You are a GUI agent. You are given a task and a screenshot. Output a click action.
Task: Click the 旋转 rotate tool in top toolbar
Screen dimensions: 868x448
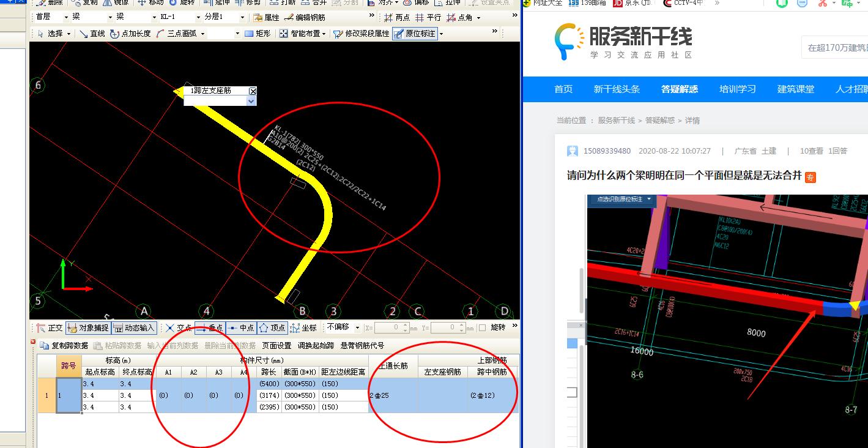click(x=183, y=3)
